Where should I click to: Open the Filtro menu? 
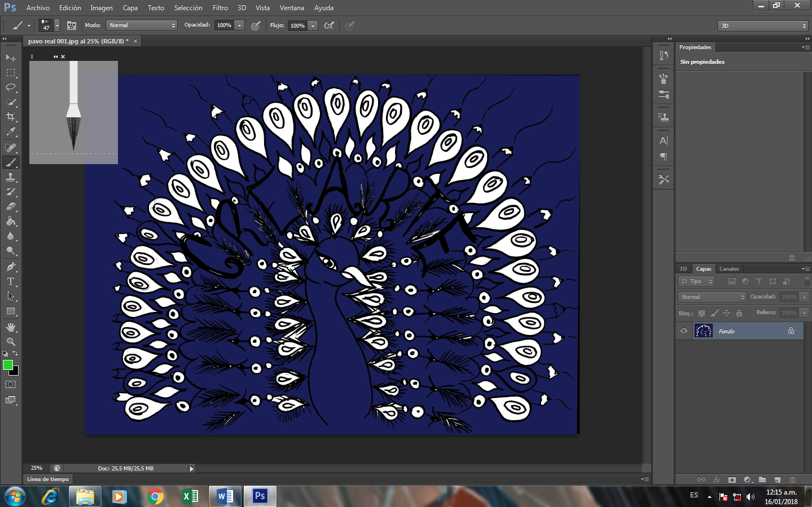tap(220, 8)
